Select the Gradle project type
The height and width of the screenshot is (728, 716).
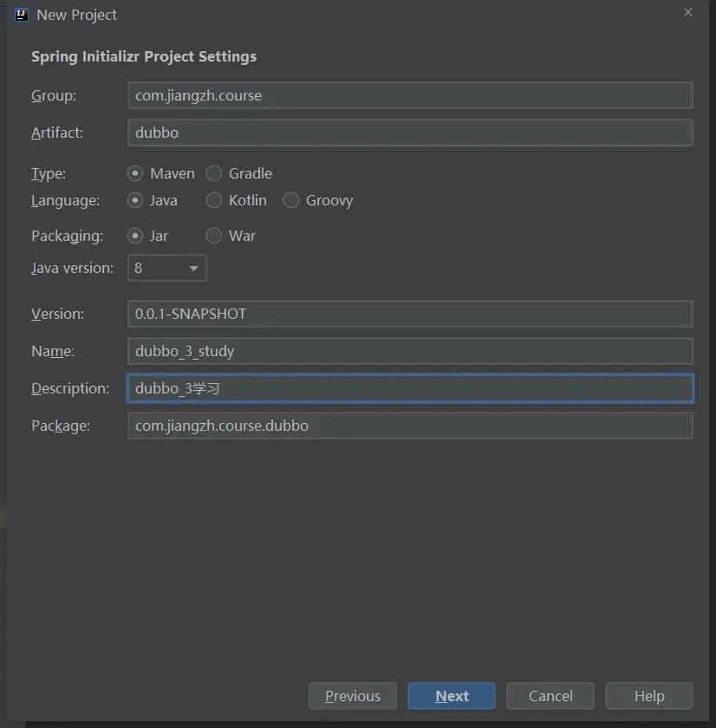214,173
